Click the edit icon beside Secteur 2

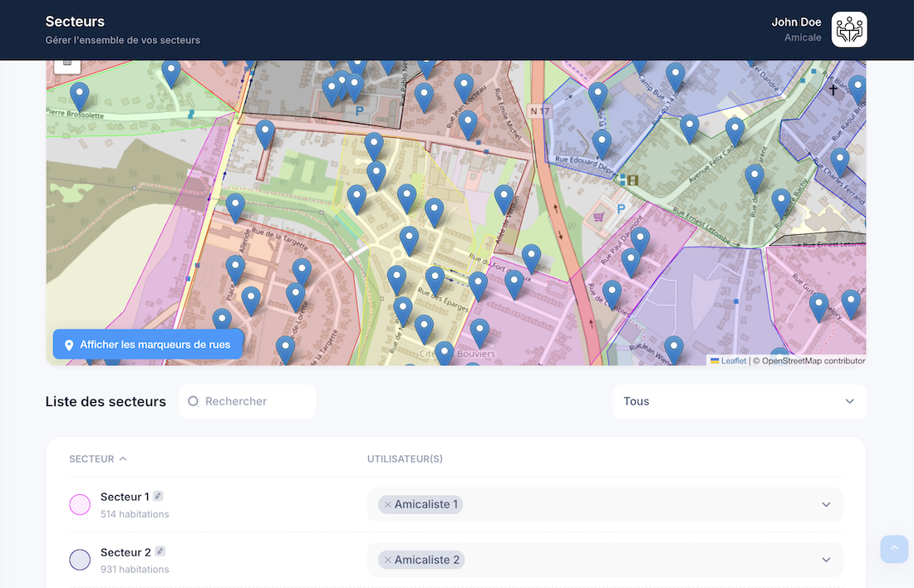pyautogui.click(x=160, y=551)
